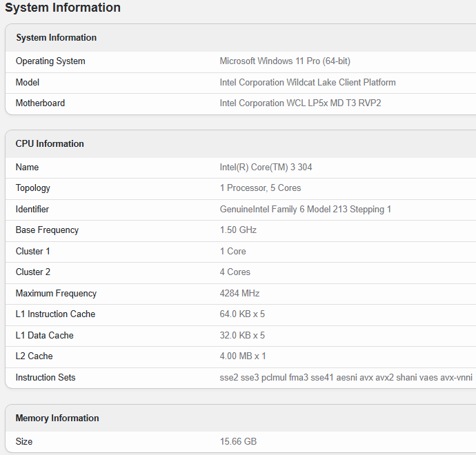Select the Base Frequency 1.50 GHz value
Screen dimensions: 476x455
(x=238, y=230)
